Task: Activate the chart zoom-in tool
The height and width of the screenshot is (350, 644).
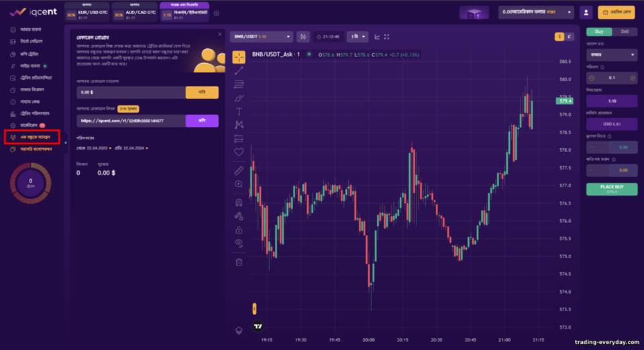Action: point(239,184)
